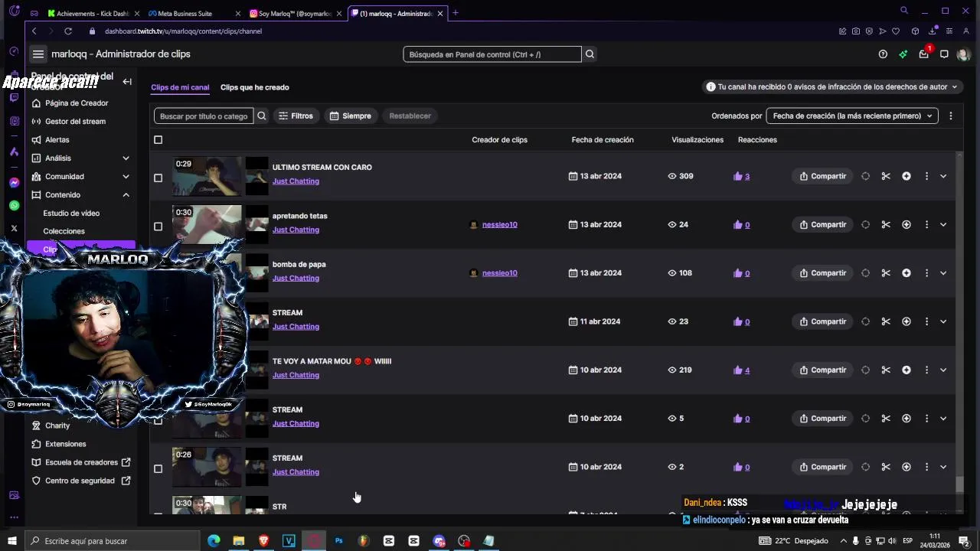Screen dimensions: 980x551
Task: Open the notifications inbox with red badge
Action: [x=924, y=54]
